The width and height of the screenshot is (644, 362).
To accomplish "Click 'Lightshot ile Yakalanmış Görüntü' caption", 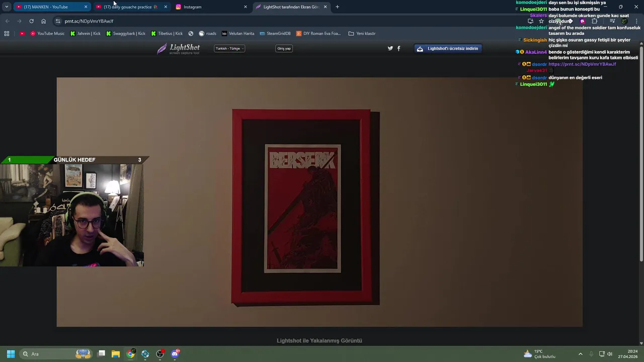I will [319, 341].
